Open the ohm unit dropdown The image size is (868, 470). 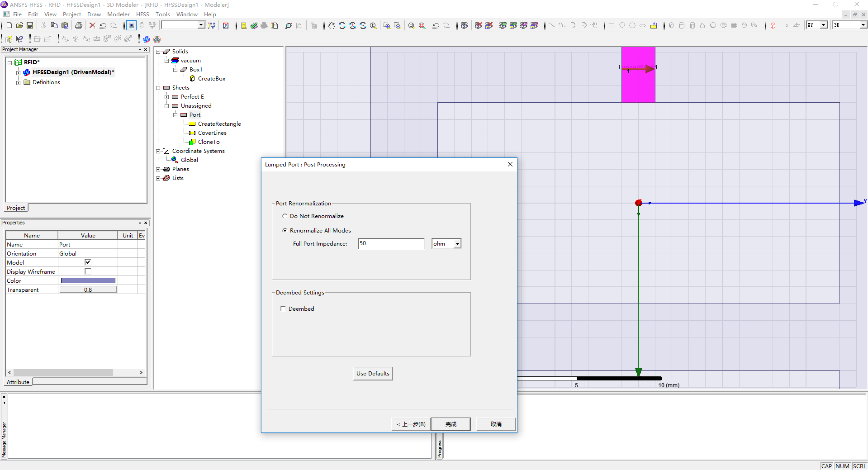(457, 244)
